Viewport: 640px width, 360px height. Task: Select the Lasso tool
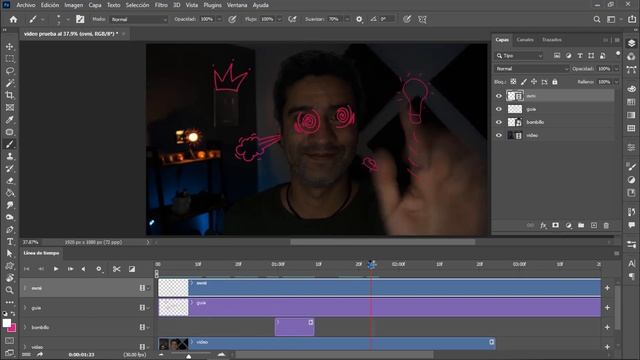[x=9, y=71]
